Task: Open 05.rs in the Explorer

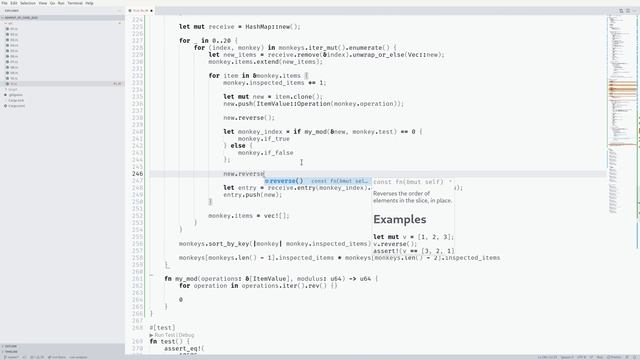Action: (x=14, y=51)
